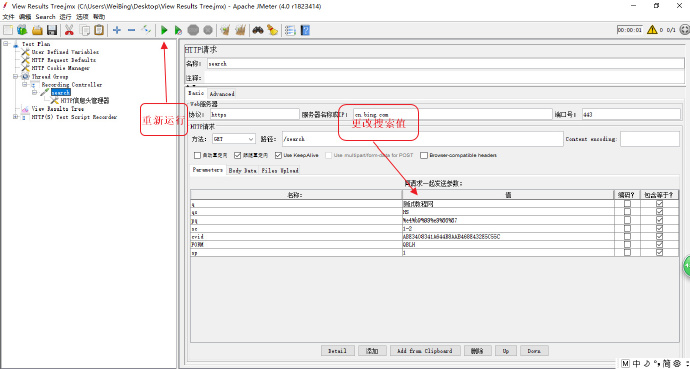Collapse the Test Plan tree node
690x369 pixels.
pyautogui.click(x=6, y=44)
